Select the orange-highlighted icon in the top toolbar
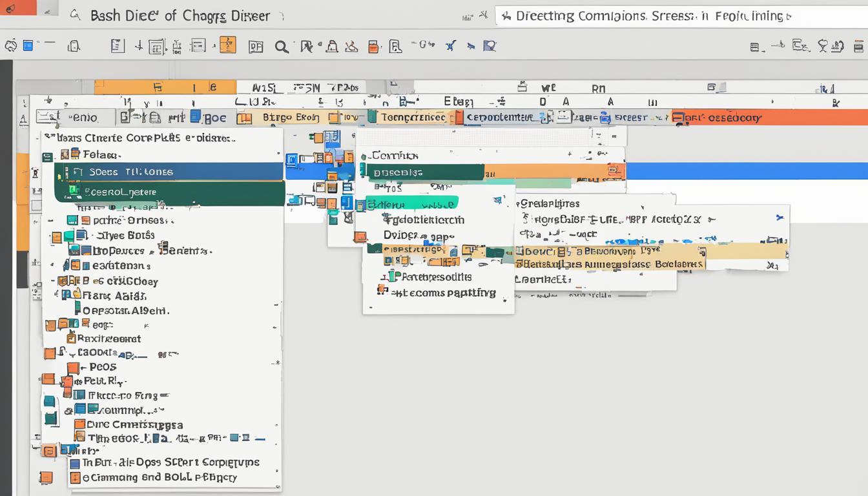This screenshot has width=868, height=496. tap(227, 45)
